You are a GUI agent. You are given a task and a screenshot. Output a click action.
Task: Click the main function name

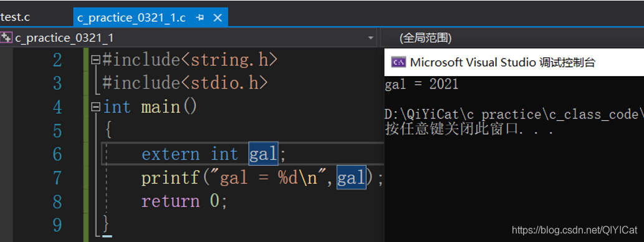point(161,107)
